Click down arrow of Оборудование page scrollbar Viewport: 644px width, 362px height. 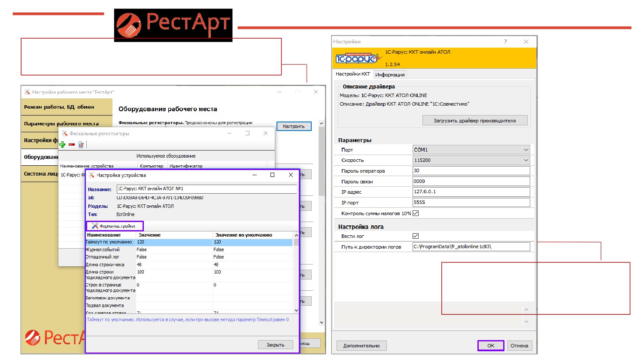point(321,322)
